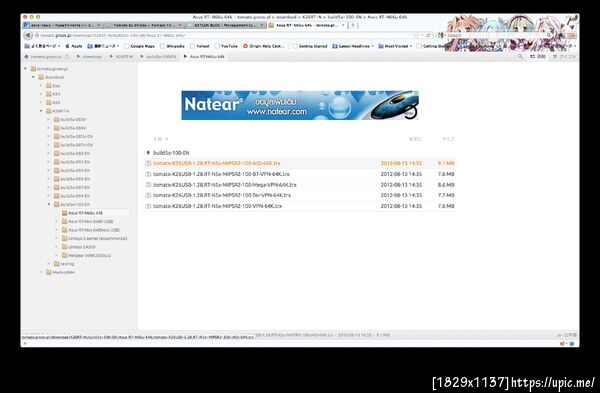
Task: Click the K26RT-N breadcrumb segment
Action: click(x=124, y=56)
